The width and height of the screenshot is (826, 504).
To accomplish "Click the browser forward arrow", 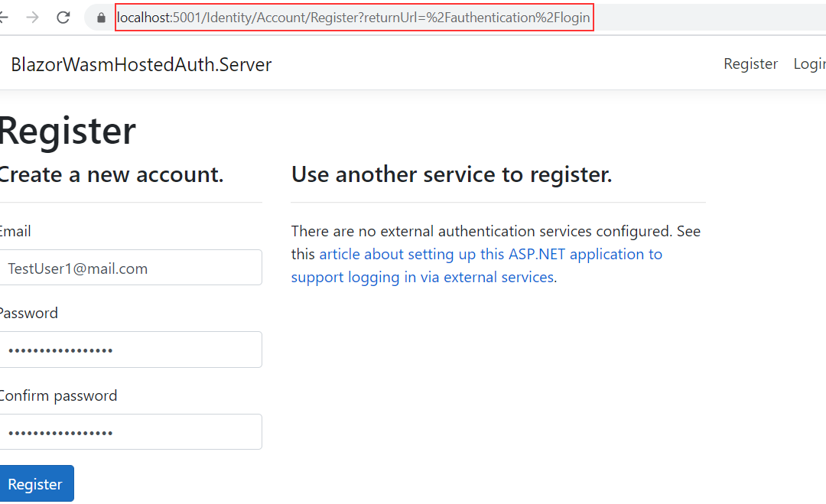I will pyautogui.click(x=32, y=18).
